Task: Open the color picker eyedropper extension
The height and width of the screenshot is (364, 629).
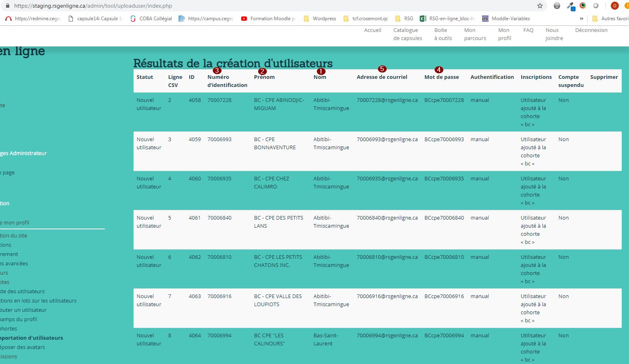Action: [570, 6]
